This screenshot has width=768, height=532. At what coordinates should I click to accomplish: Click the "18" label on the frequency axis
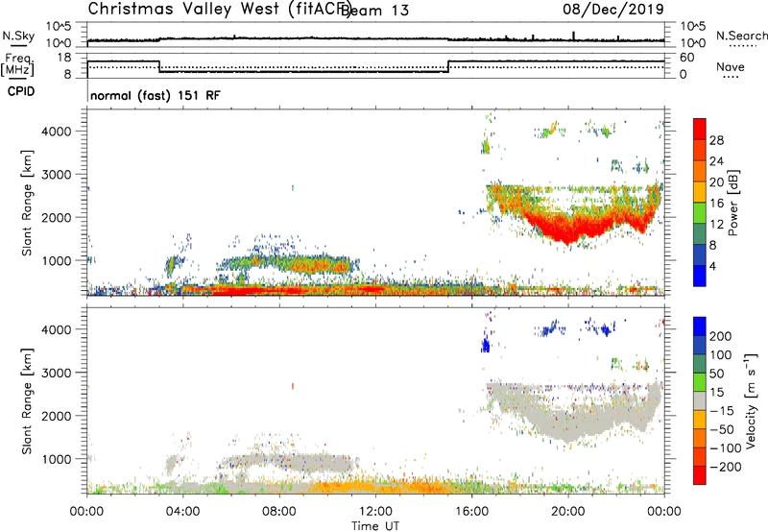[x=64, y=58]
